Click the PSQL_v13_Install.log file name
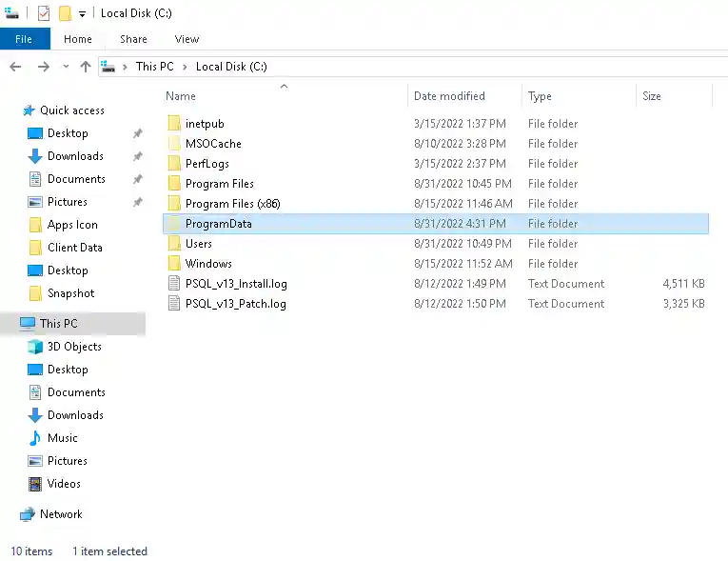 pyautogui.click(x=236, y=284)
